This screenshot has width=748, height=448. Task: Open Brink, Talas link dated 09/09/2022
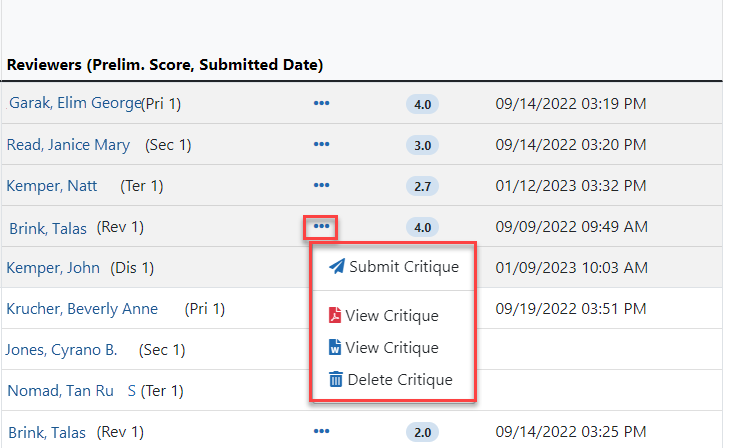click(x=48, y=229)
